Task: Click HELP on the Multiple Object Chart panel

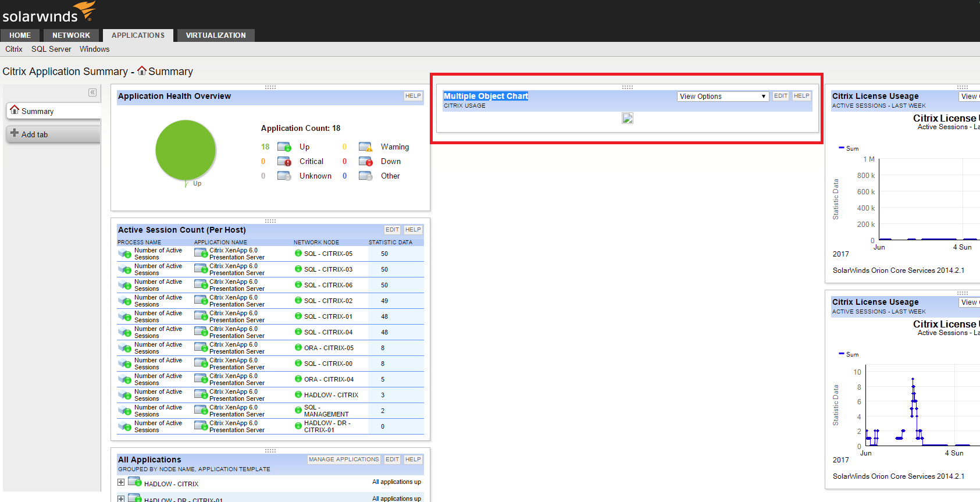Action: click(x=801, y=96)
